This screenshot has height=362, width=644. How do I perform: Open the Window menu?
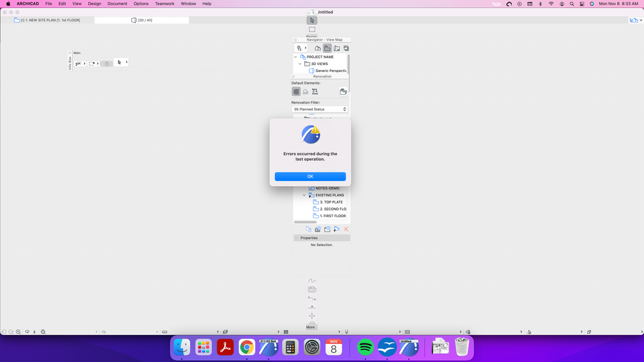tap(188, 4)
